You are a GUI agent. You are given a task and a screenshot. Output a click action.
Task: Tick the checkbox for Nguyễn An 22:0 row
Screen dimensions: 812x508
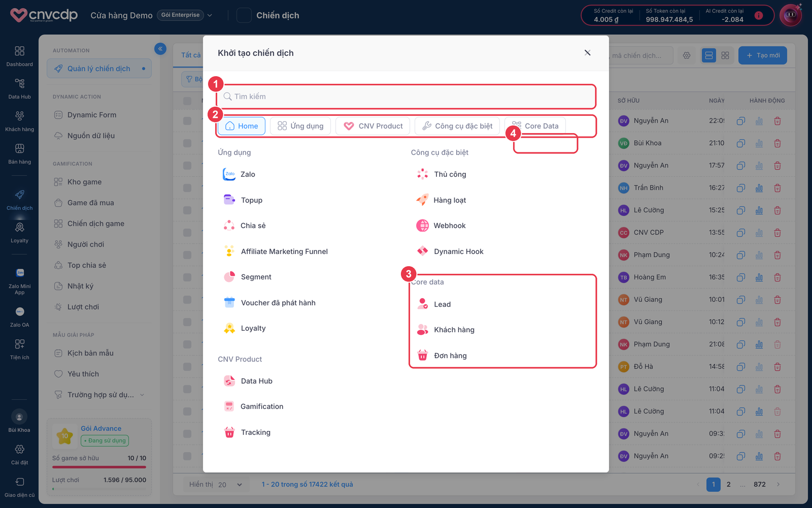point(187,121)
